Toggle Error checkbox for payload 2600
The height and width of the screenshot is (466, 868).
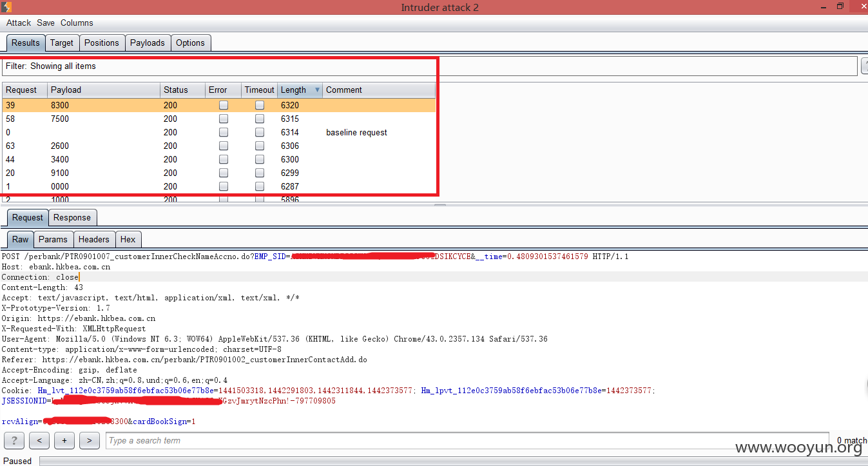click(x=224, y=146)
